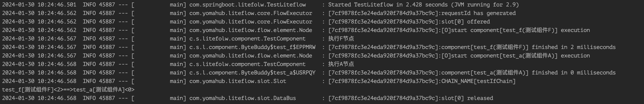The height and width of the screenshot is (104, 644).
Task: Click the '执行A节点' log output
Action: (x=341, y=64)
